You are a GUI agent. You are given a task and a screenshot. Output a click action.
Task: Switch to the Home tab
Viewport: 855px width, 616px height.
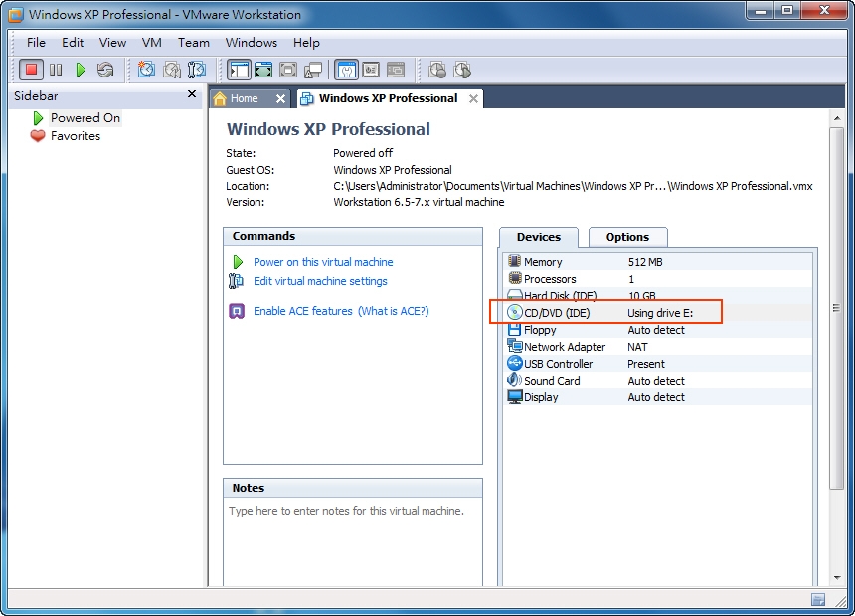(x=244, y=98)
